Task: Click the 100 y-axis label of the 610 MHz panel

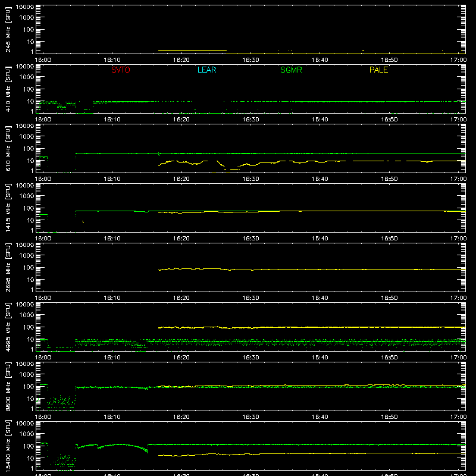Action: pos(29,149)
